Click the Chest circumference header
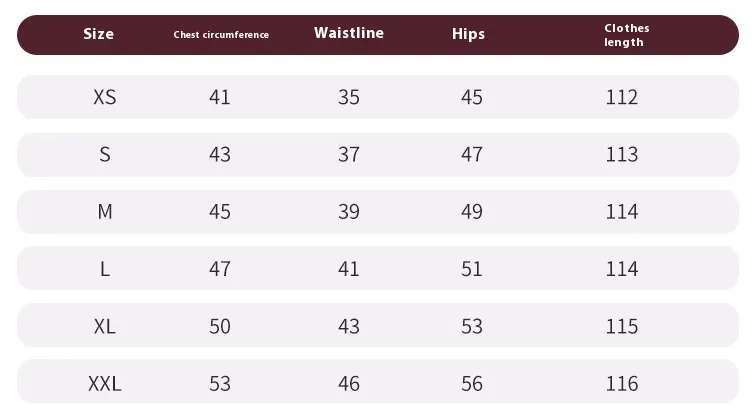 pyautogui.click(x=221, y=35)
